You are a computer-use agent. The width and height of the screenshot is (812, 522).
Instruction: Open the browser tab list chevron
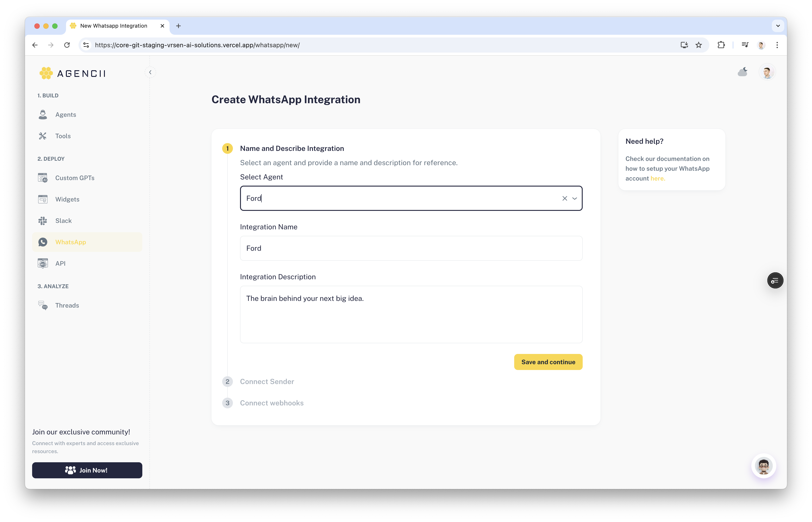[778, 26]
